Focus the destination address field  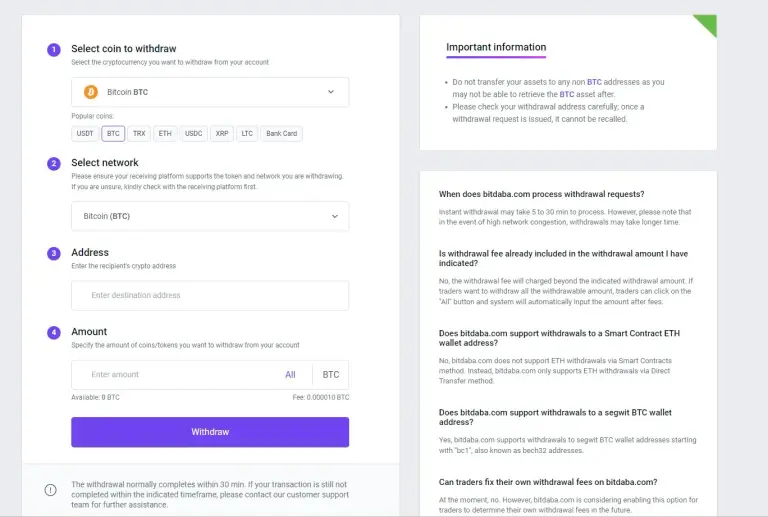coord(210,295)
